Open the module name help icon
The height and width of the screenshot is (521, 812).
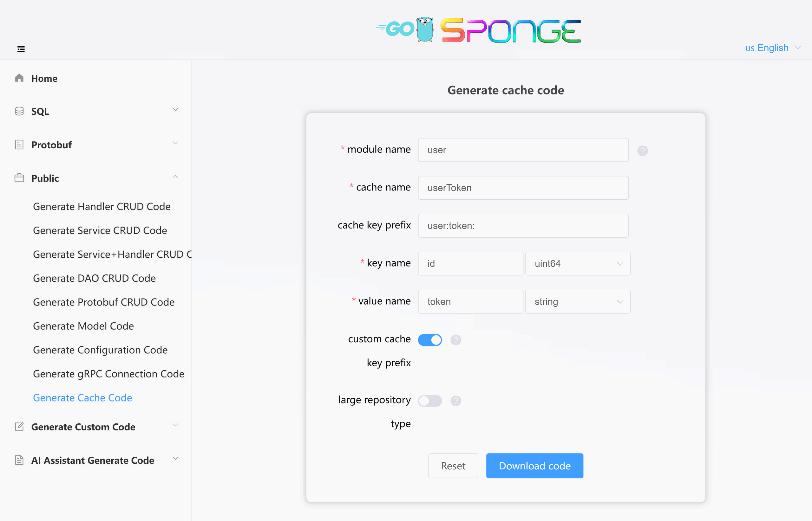pos(642,151)
